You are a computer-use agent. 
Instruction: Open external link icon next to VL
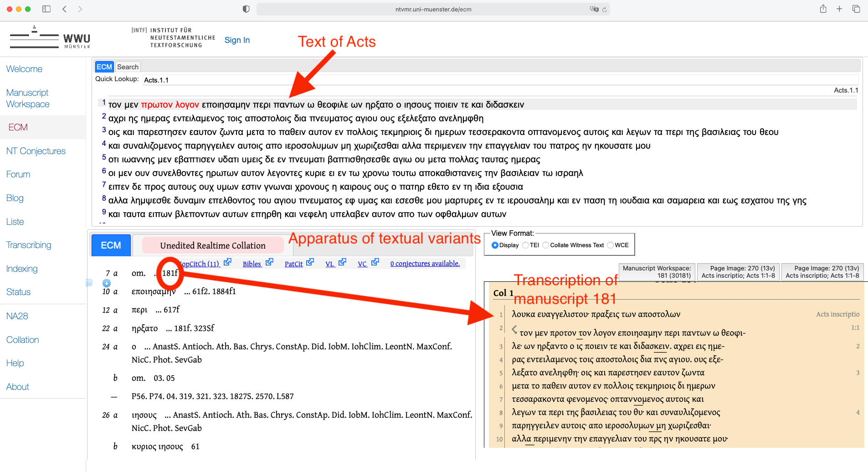pos(342,262)
